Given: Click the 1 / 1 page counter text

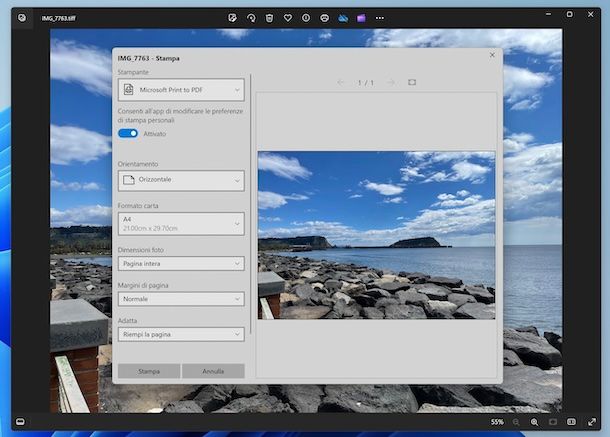Looking at the screenshot, I should pos(366,82).
